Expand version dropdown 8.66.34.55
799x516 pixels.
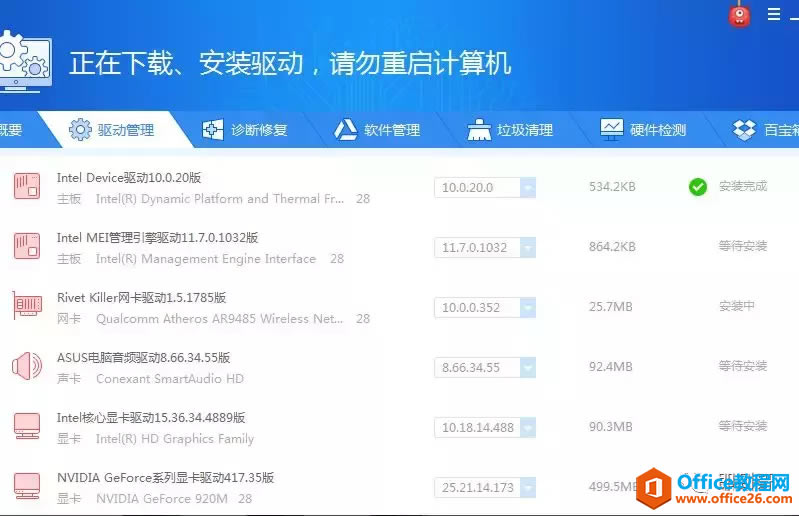[528, 367]
